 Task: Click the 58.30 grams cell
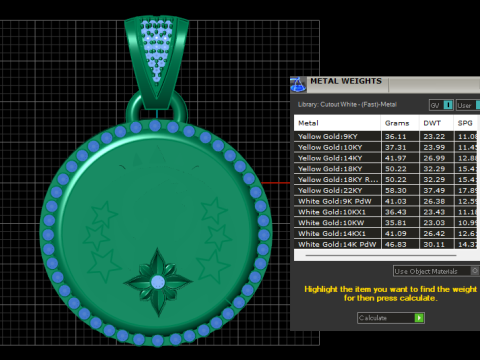[x=400, y=190]
